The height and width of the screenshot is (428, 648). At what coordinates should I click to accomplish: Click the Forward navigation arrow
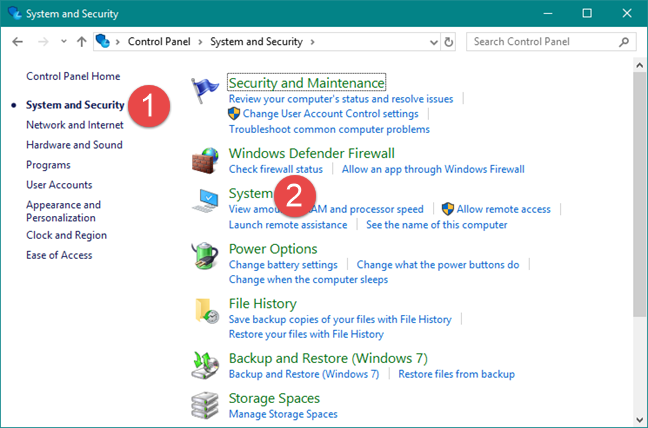pyautogui.click(x=43, y=42)
